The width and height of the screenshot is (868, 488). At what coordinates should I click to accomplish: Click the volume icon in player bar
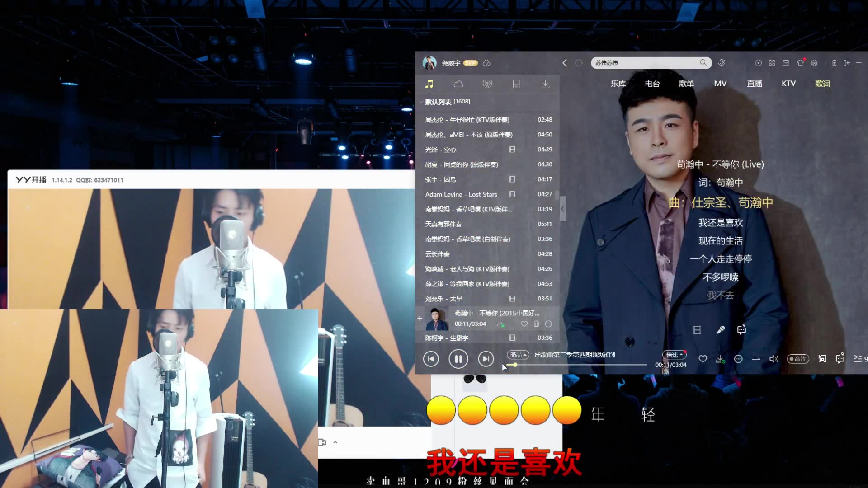pyautogui.click(x=773, y=358)
